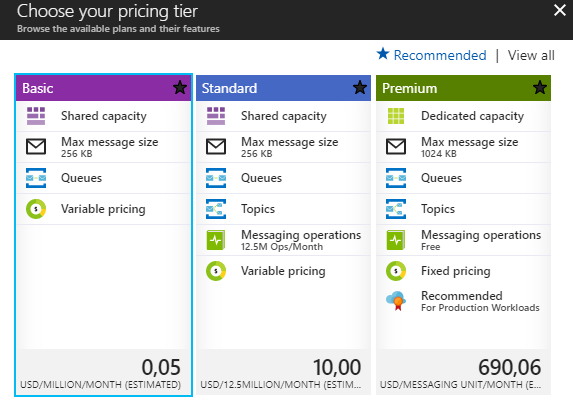Click the Queues icon in Basic tier
This screenshot has height=405, width=573.
click(36, 178)
